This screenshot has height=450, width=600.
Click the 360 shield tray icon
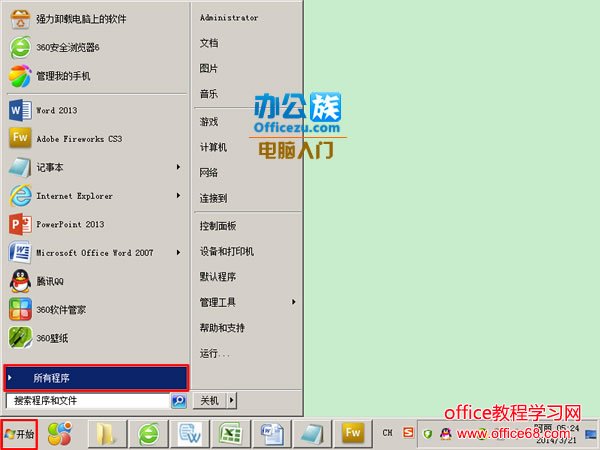428,434
